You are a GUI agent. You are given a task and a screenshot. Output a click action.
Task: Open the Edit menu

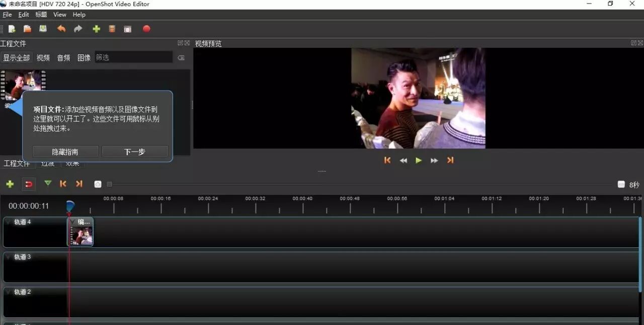24,15
